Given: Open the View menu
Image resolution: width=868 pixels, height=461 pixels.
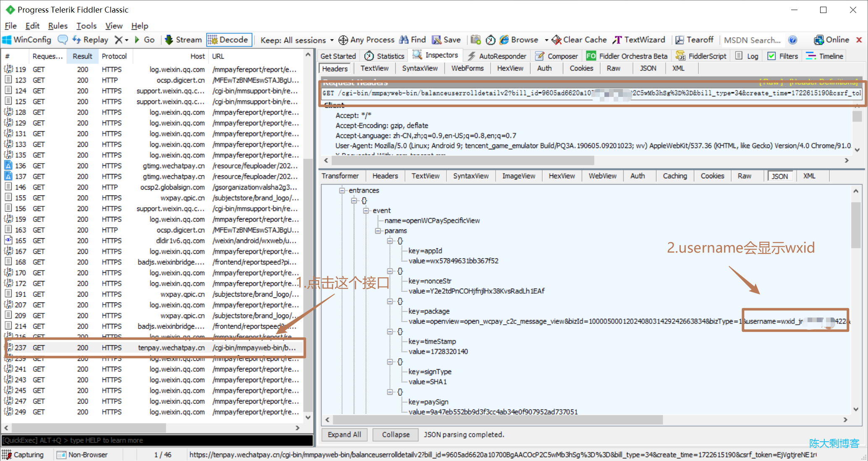Looking at the screenshot, I should point(114,26).
